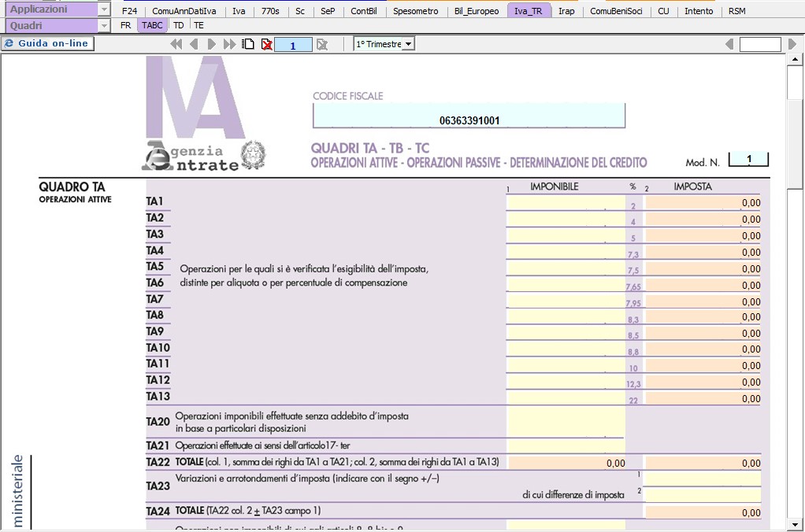Delete current module with red X icon
This screenshot has width=805, height=532.
pyautogui.click(x=266, y=44)
